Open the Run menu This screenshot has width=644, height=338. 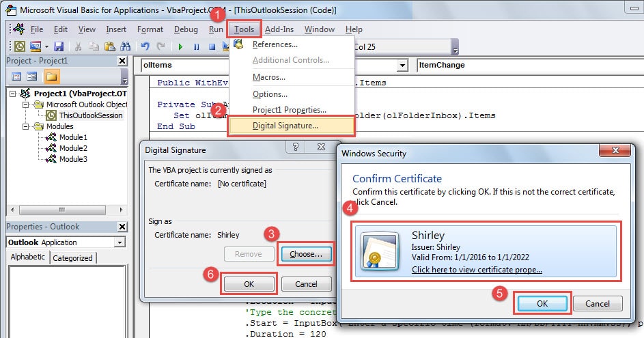coord(216,29)
